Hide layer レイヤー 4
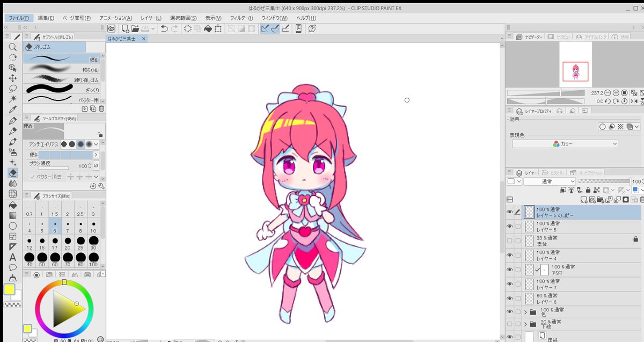 coord(510,256)
